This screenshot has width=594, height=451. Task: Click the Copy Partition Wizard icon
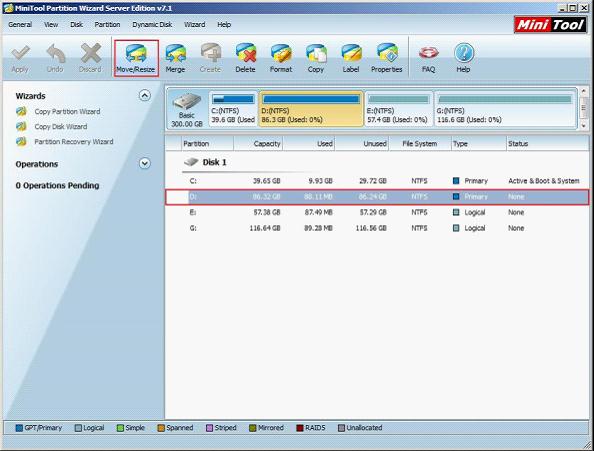pos(21,111)
